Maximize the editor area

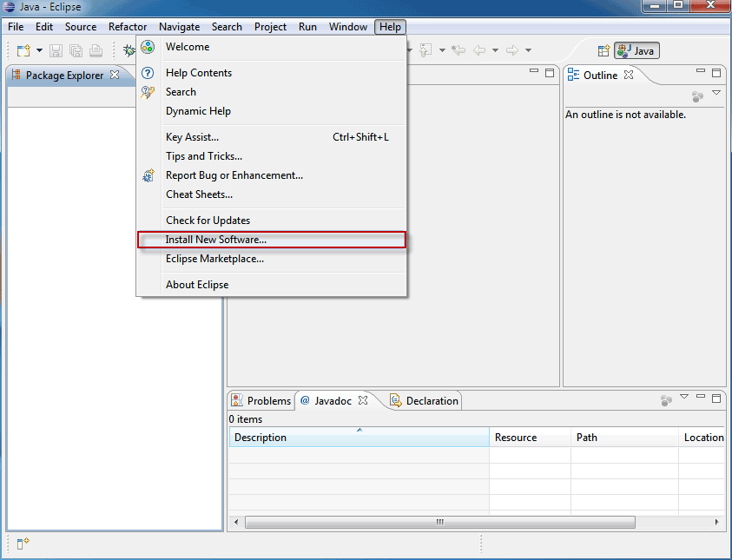550,73
